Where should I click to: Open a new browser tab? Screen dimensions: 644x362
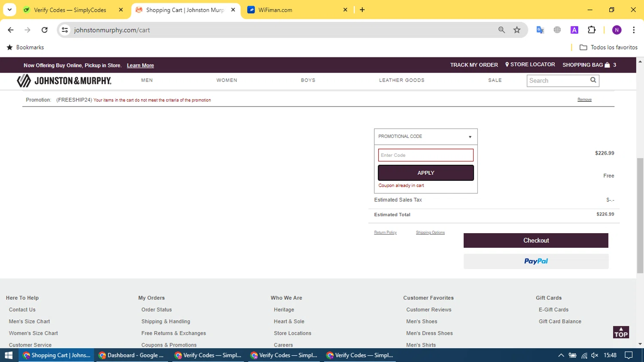pyautogui.click(x=362, y=10)
